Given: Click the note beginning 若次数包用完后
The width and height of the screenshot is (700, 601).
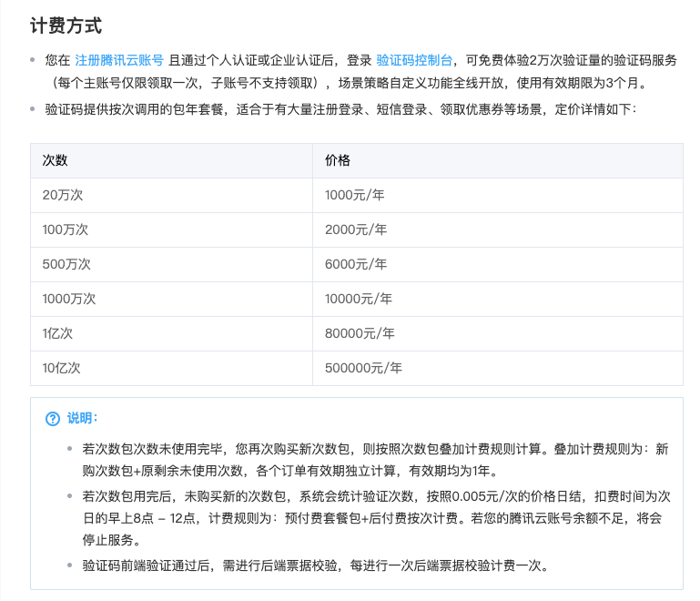Looking at the screenshot, I should [x=376, y=518].
